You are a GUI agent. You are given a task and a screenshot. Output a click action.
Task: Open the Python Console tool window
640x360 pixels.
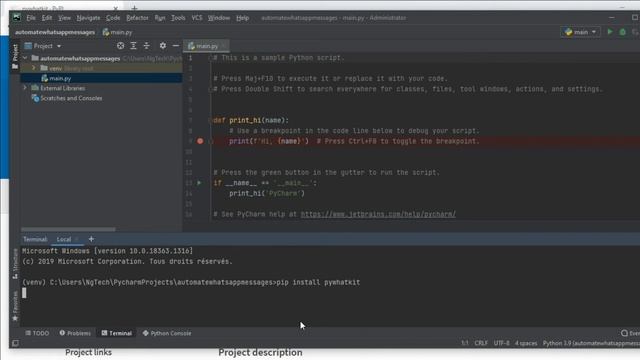point(167,333)
